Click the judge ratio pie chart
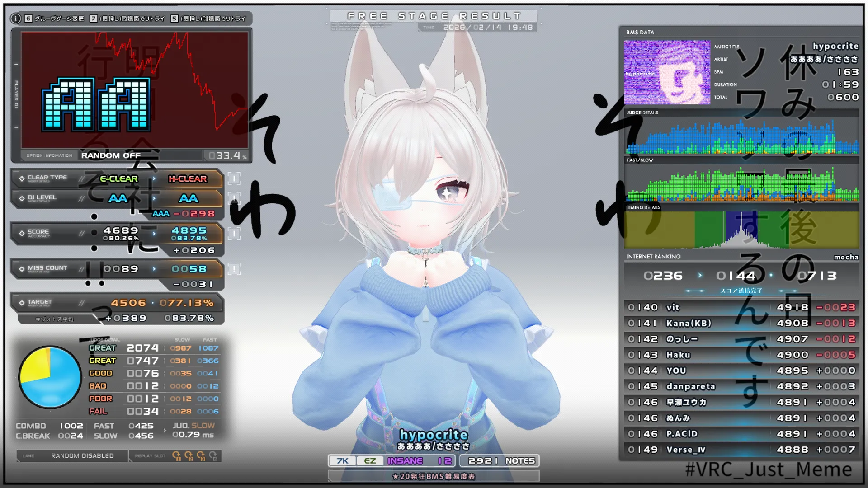 point(50,377)
